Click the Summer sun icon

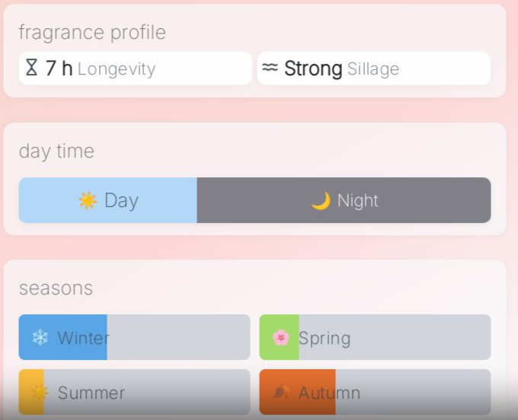pyautogui.click(x=40, y=393)
